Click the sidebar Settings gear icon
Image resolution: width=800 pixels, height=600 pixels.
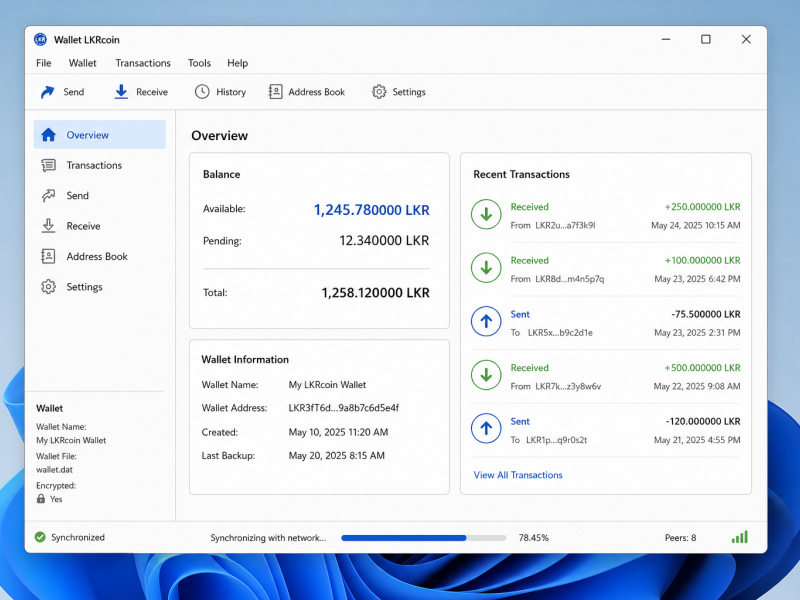pos(48,287)
